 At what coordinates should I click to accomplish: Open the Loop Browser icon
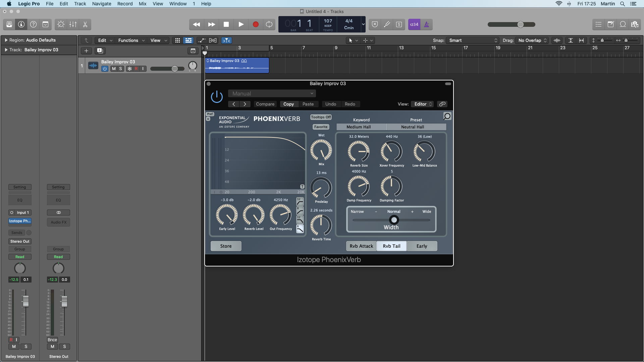623,24
